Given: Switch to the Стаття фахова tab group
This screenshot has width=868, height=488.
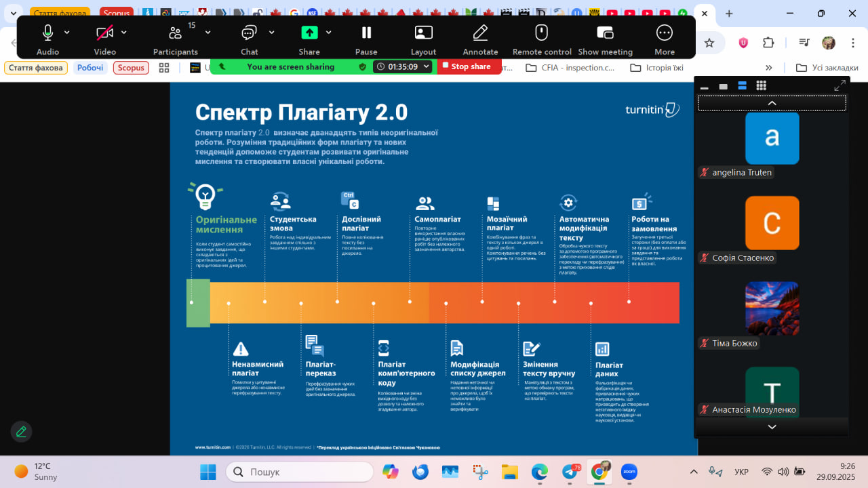Looking at the screenshot, I should (60, 13).
